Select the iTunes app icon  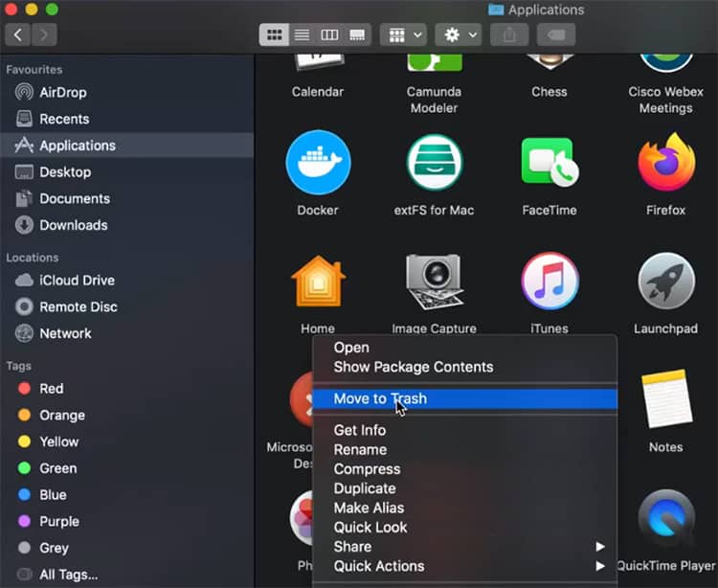click(x=550, y=281)
